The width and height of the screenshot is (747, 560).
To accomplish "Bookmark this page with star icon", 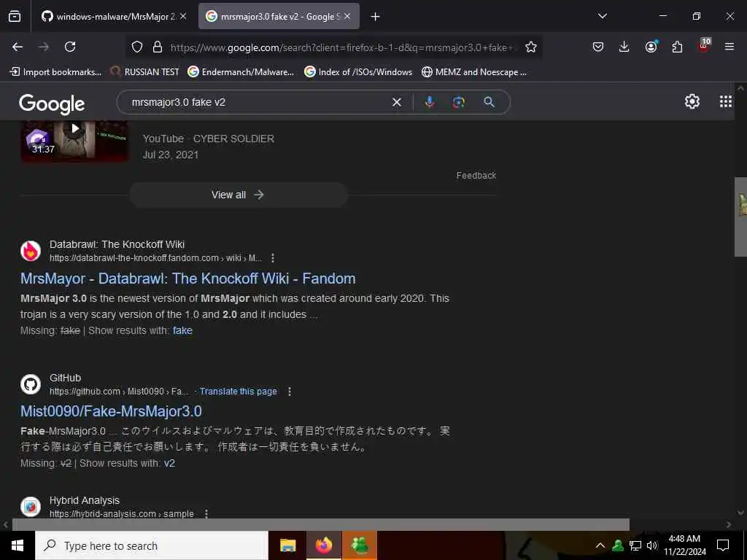I will [x=531, y=47].
